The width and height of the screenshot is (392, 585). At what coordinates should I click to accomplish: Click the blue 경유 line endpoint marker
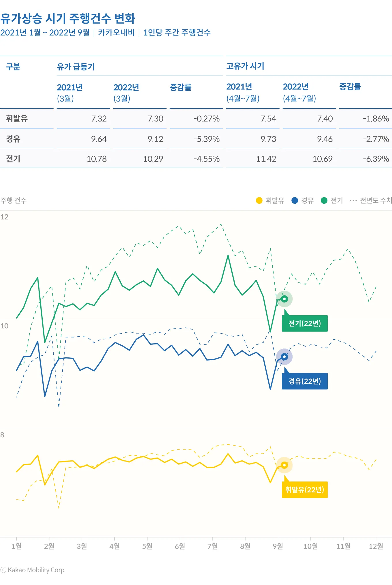(284, 357)
